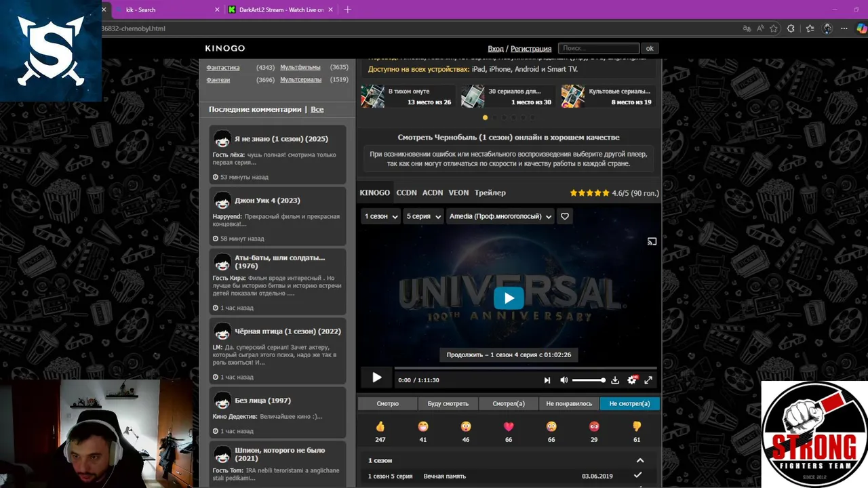Skip to next episode in player
This screenshot has width=868, height=488.
[547, 380]
